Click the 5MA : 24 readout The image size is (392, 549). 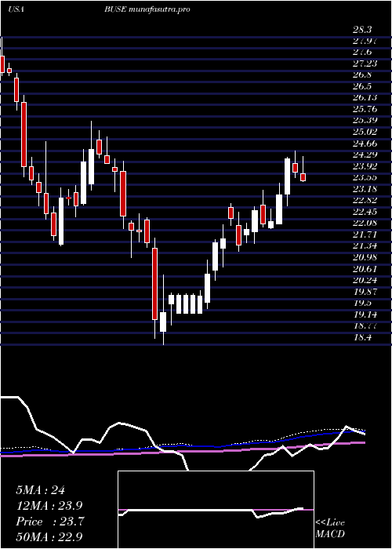pyautogui.click(x=40, y=490)
